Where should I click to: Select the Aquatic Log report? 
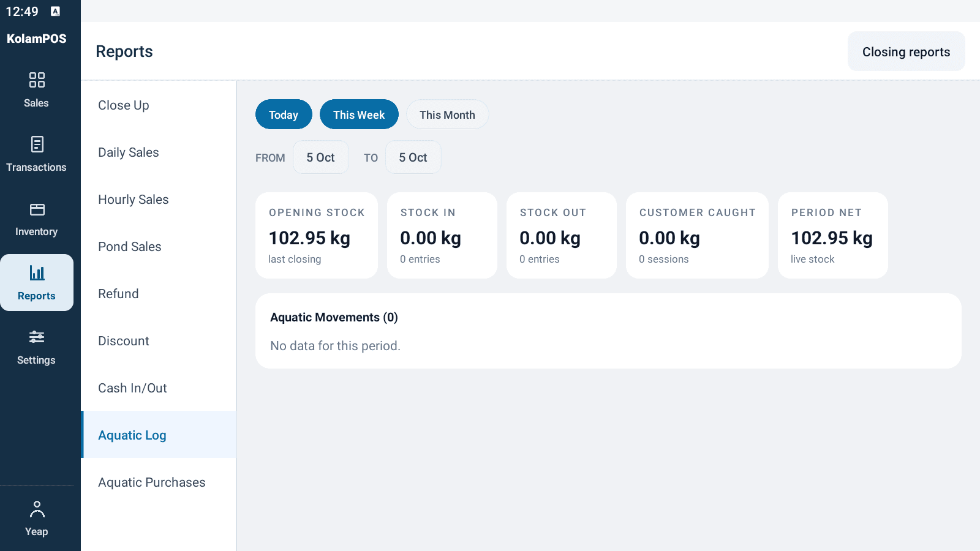tap(159, 435)
